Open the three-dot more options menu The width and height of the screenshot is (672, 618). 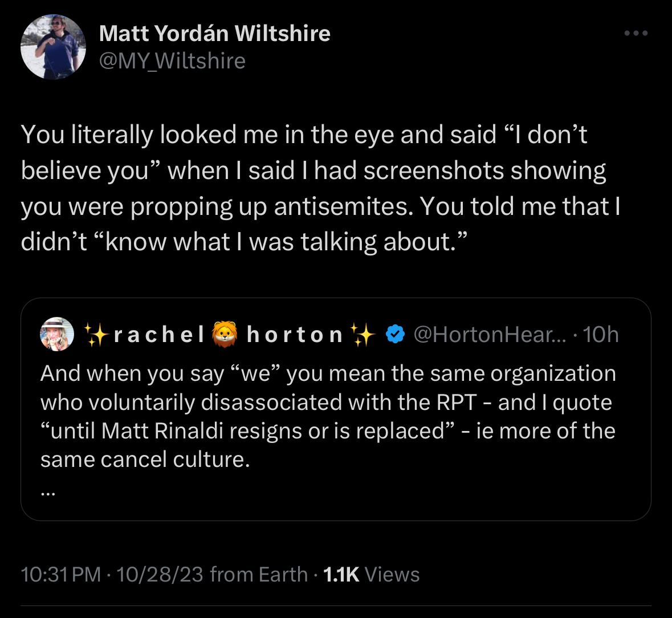pos(636,34)
